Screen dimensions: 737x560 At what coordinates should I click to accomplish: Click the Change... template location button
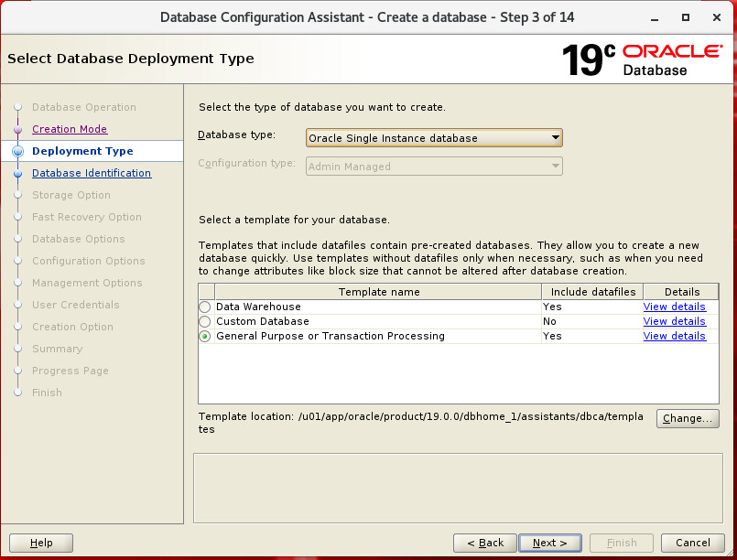tap(688, 418)
